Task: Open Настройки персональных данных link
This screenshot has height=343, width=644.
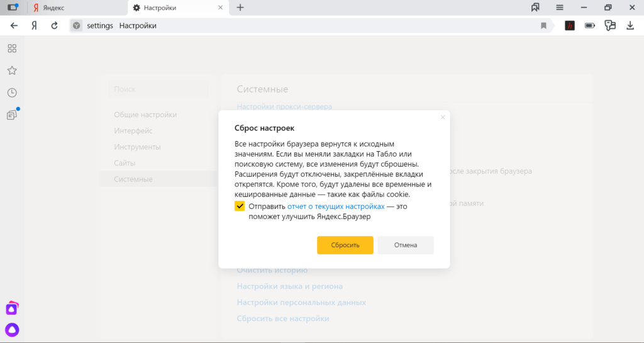Action: [x=301, y=302]
